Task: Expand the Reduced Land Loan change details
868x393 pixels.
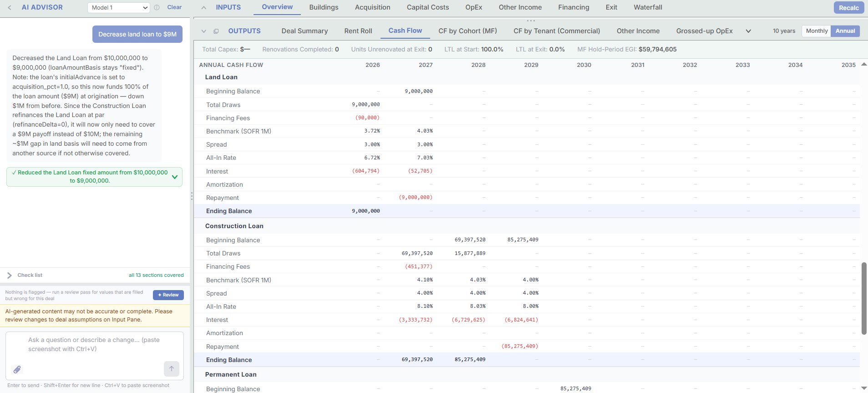Action: pos(175,177)
